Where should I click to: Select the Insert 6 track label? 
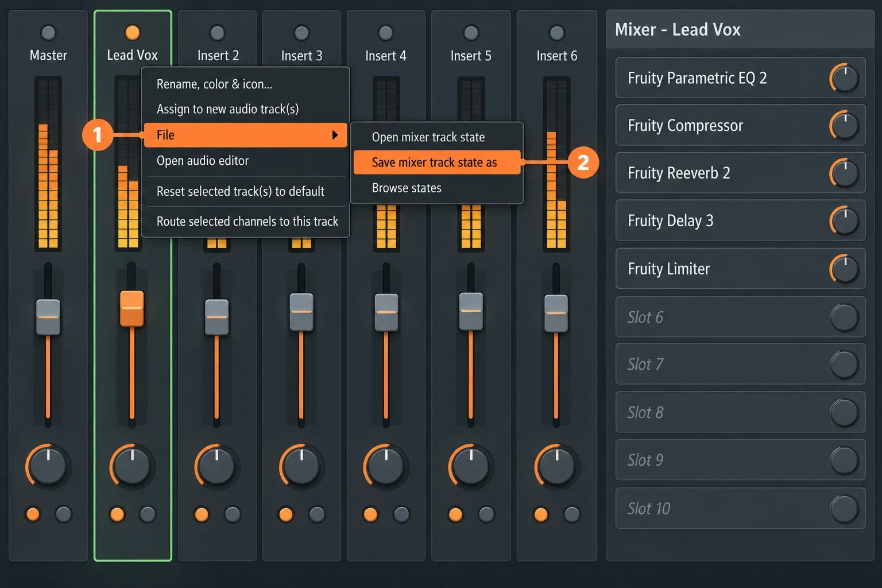[x=556, y=56]
